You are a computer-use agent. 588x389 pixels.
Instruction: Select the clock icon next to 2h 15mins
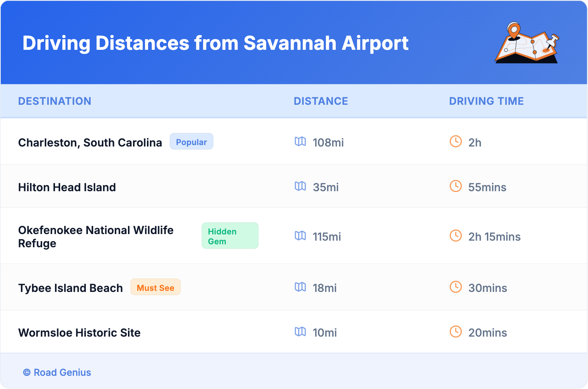(x=455, y=237)
